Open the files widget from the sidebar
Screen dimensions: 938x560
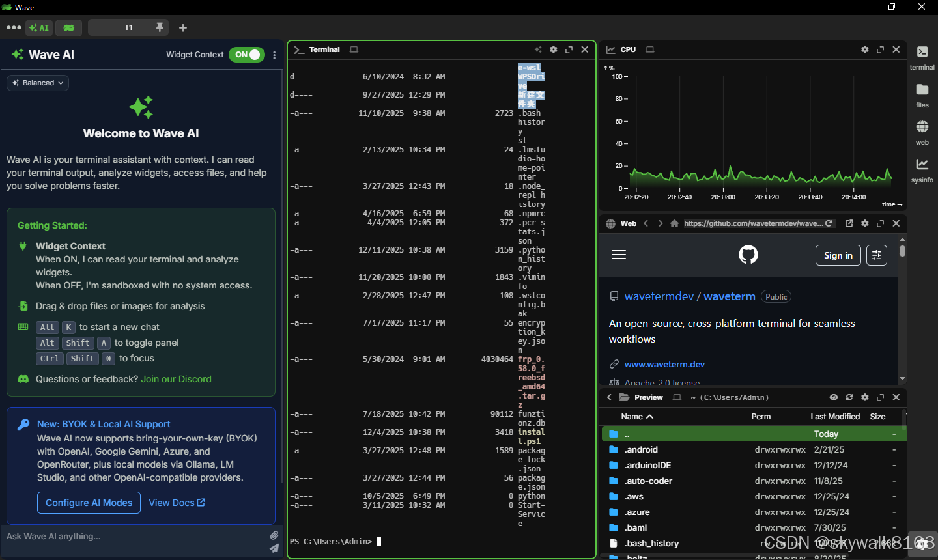[x=922, y=95]
